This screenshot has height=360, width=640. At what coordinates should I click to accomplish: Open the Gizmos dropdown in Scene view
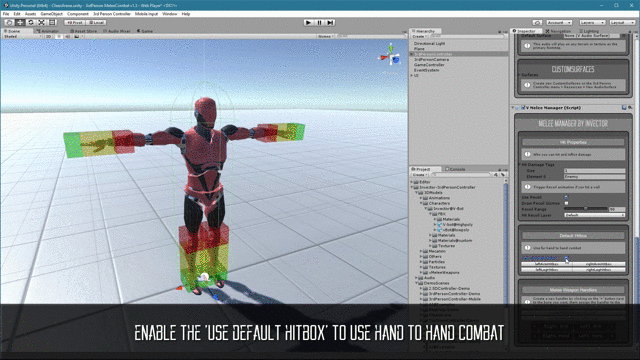[325, 36]
